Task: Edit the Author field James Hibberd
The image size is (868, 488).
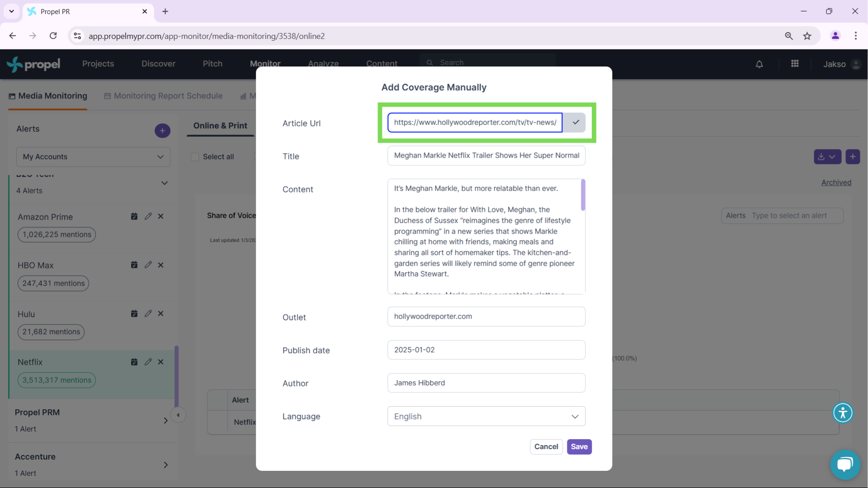Action: pyautogui.click(x=486, y=383)
